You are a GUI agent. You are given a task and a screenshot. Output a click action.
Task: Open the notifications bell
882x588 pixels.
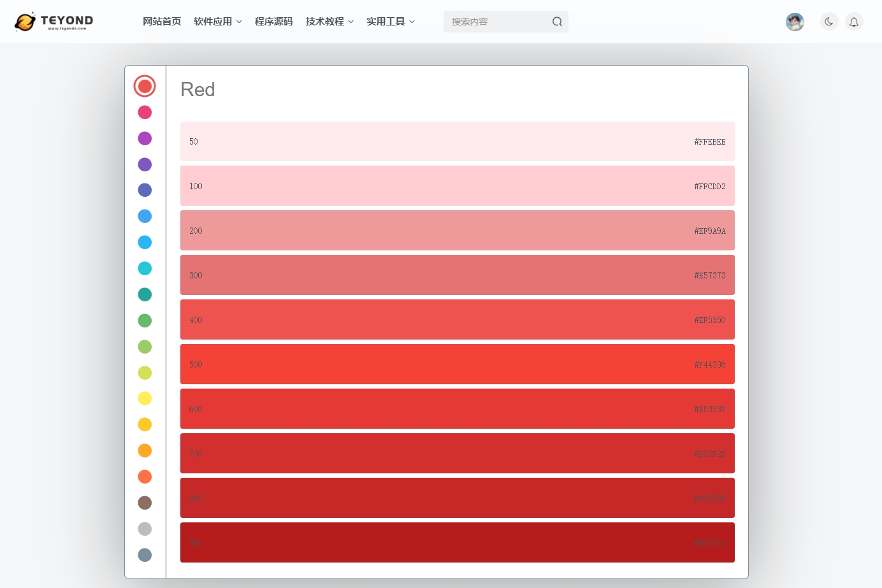[854, 22]
